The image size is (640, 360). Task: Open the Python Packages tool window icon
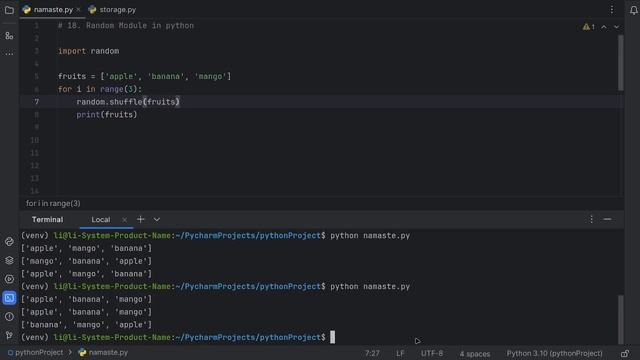click(x=9, y=242)
